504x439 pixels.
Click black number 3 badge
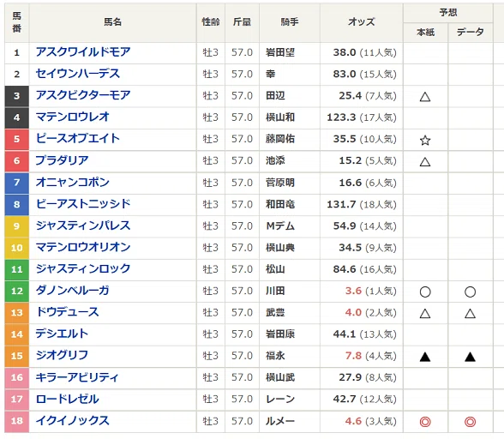pos(17,96)
